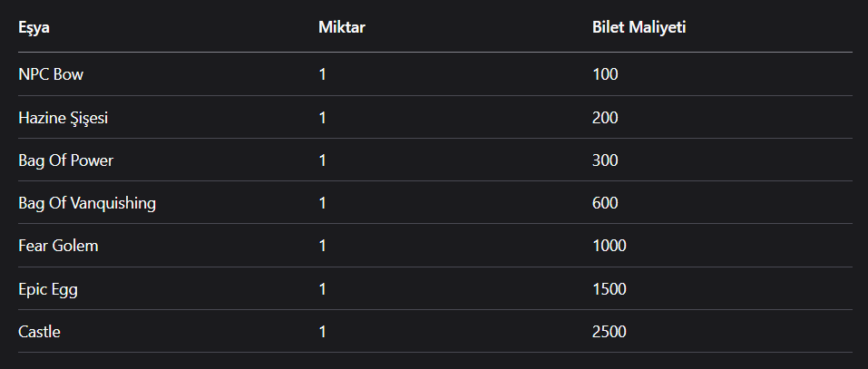
Task: Click the quantity cell in the Fear Golem row
Action: [x=323, y=246]
